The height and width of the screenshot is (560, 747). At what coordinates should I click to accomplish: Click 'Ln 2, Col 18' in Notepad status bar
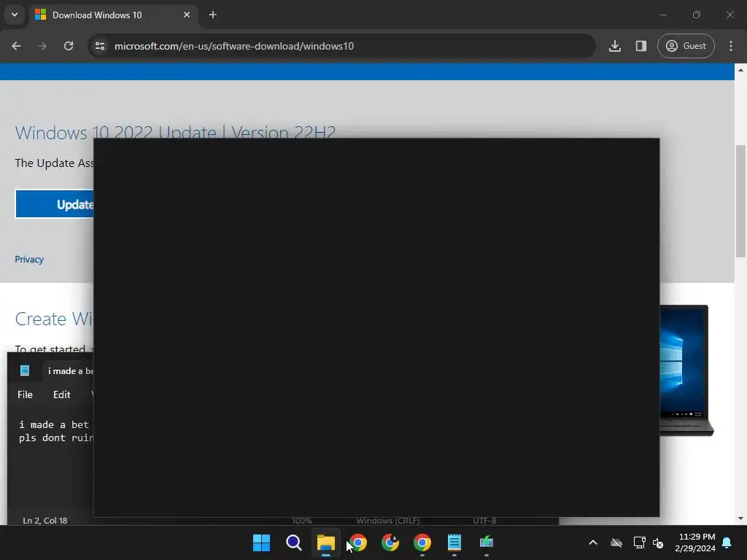(x=45, y=521)
